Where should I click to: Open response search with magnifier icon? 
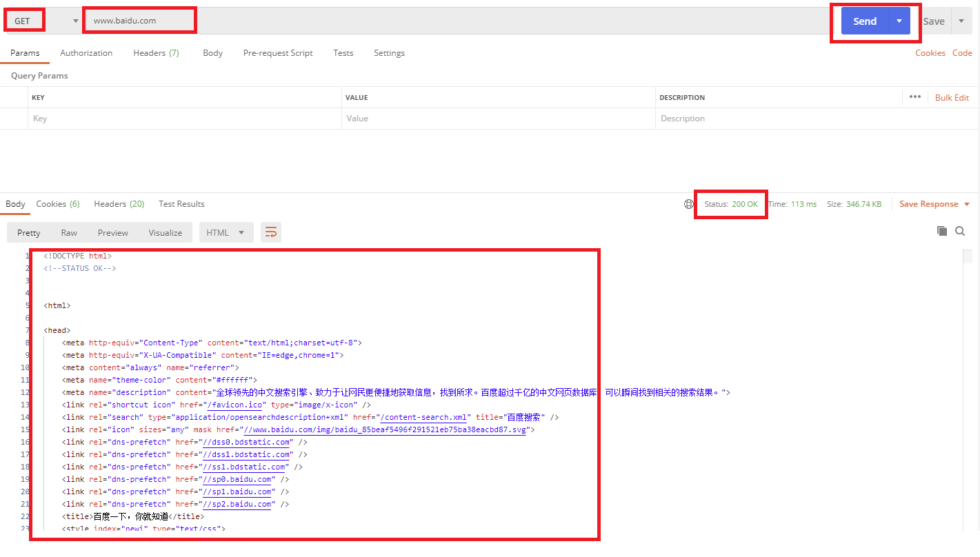click(960, 231)
